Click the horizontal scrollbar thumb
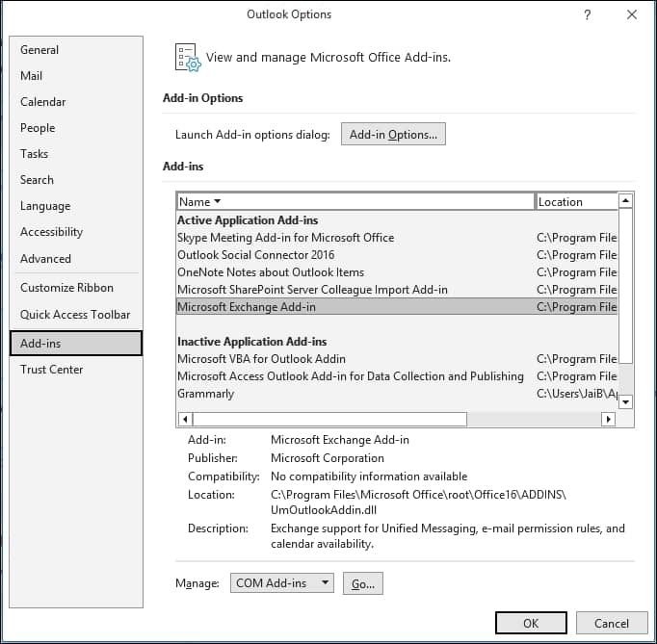 click(x=329, y=419)
